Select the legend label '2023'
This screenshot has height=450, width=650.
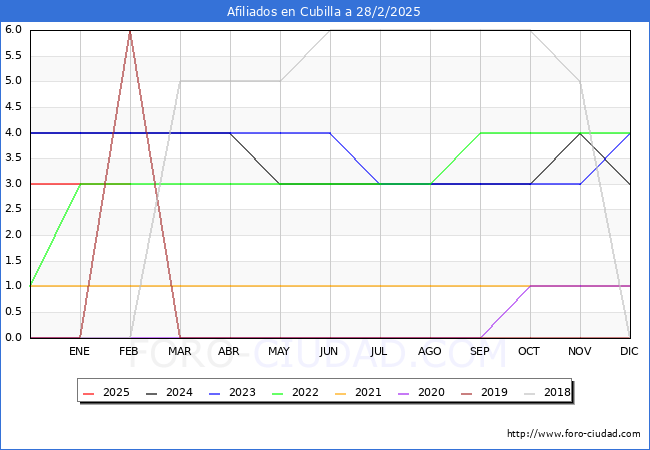point(242,392)
